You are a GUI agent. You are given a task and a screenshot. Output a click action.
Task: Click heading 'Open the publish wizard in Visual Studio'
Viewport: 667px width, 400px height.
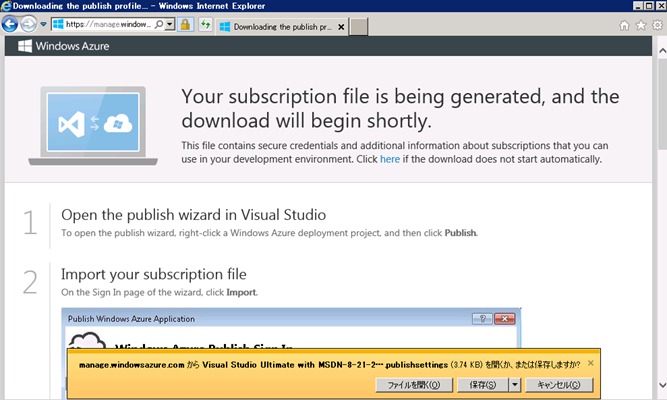point(194,215)
